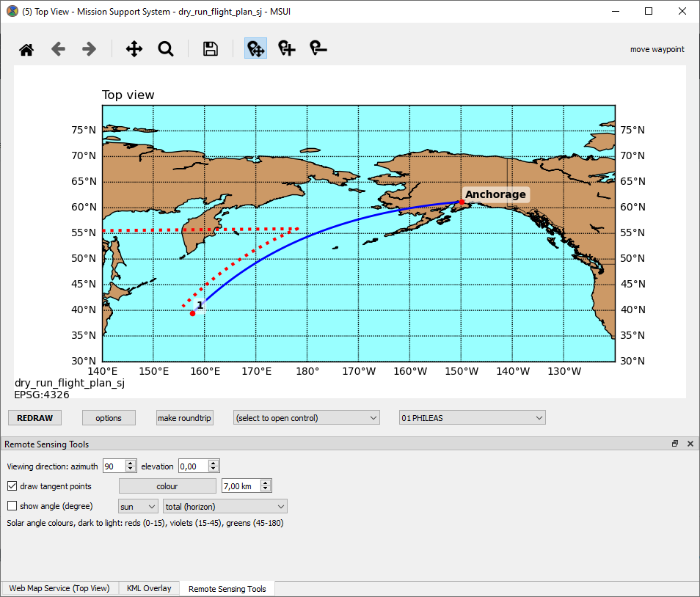Open the tangent point colour picker

click(167, 486)
